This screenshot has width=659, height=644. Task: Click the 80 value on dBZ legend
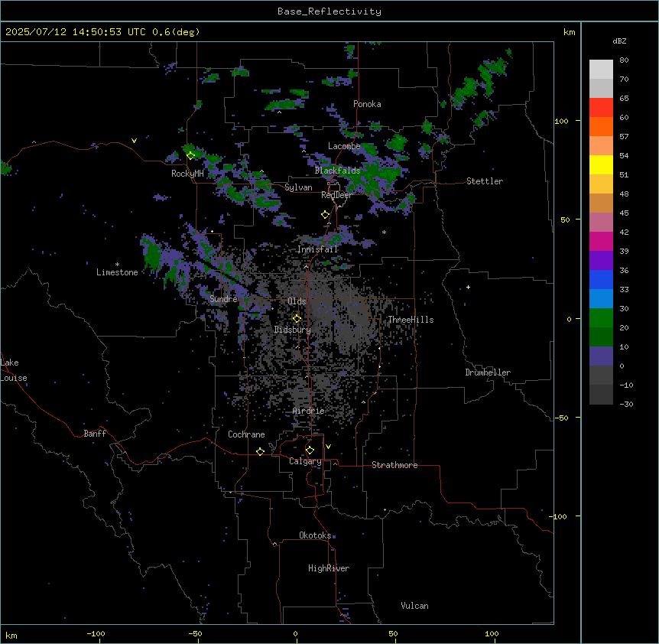point(624,60)
